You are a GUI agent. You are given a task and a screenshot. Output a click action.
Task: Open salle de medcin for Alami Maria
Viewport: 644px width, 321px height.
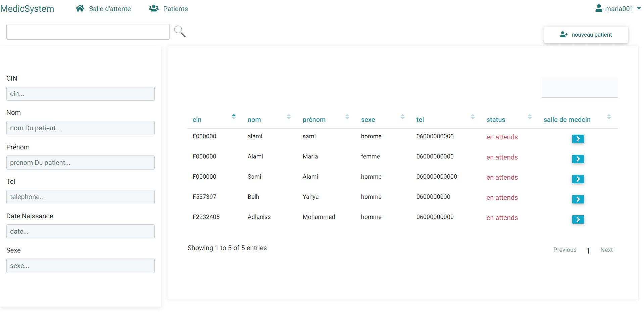pos(578,159)
